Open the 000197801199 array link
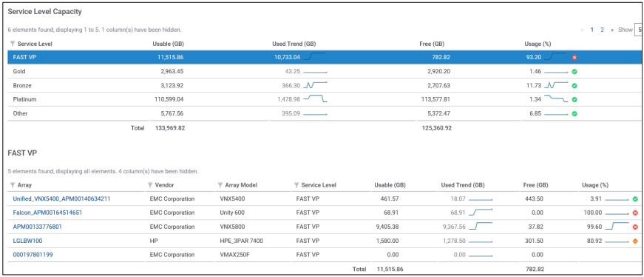The width and height of the screenshot is (644, 277). point(33,255)
